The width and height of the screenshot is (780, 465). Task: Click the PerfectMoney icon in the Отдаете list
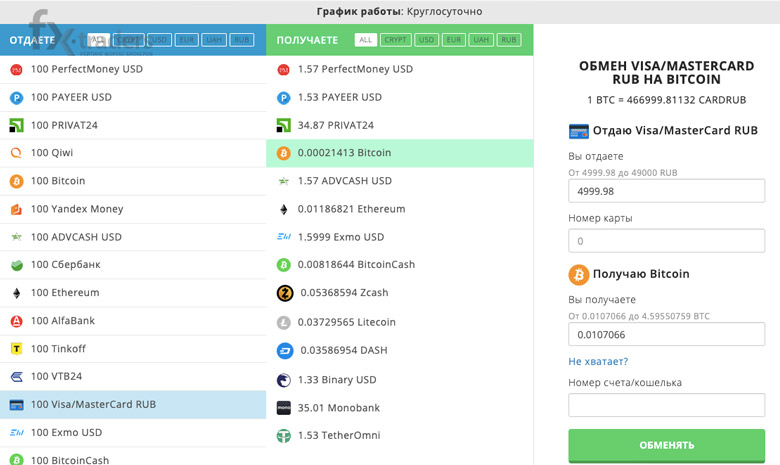[16, 70]
